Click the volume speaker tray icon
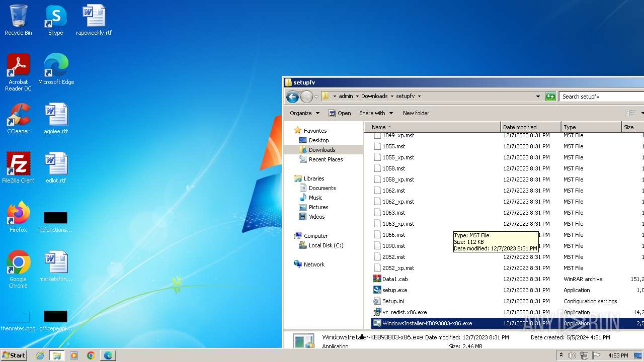 tap(572, 355)
